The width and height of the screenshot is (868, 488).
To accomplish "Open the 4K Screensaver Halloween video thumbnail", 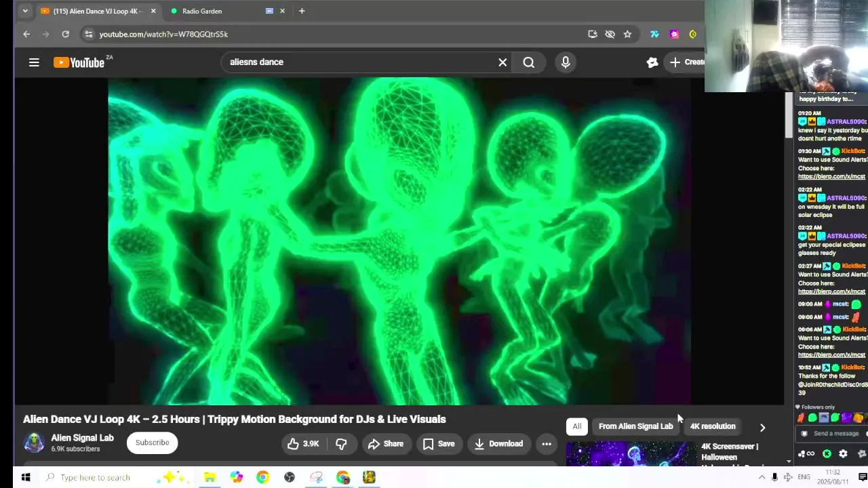I will pos(631,454).
